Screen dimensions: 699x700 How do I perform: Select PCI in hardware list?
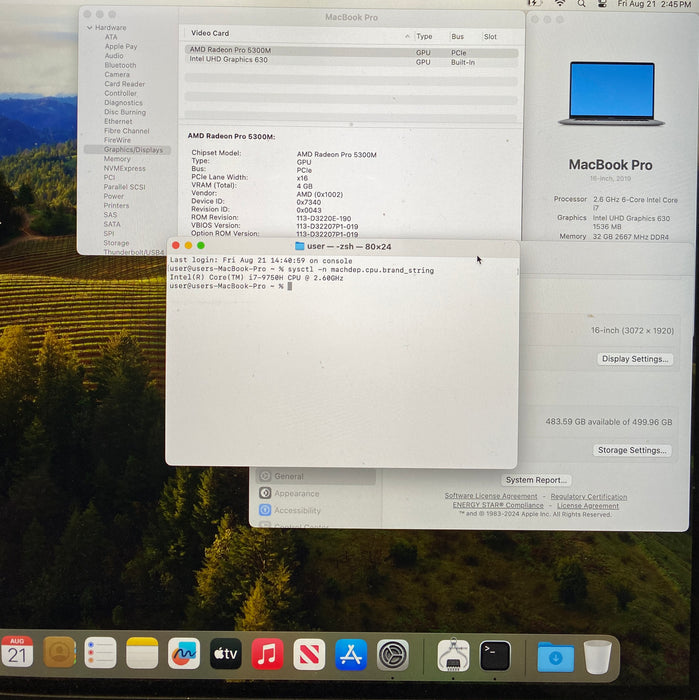coord(109,178)
